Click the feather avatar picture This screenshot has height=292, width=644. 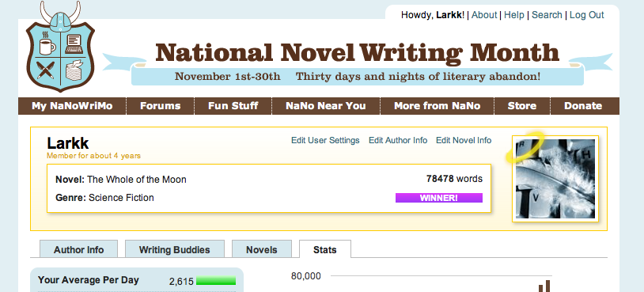coord(555,179)
